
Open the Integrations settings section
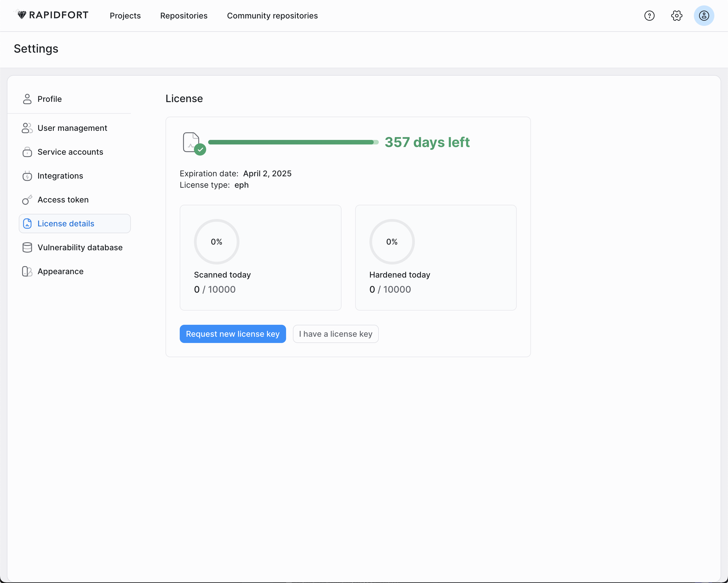coord(60,175)
